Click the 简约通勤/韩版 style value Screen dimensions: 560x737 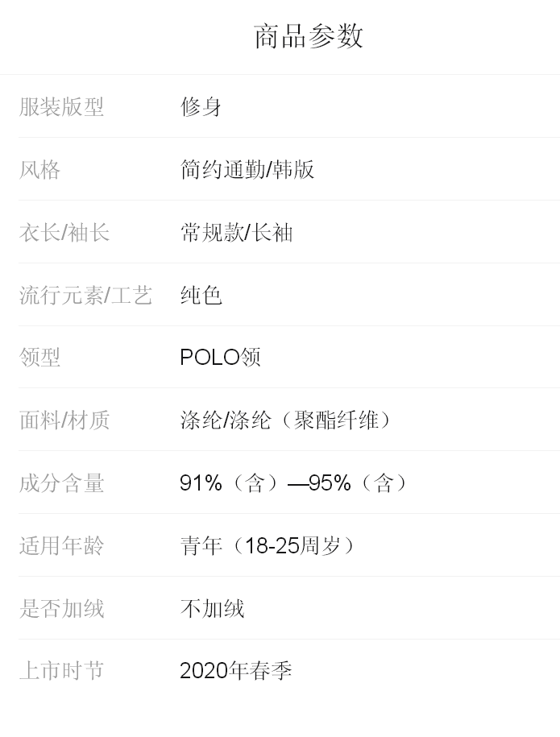point(247,170)
